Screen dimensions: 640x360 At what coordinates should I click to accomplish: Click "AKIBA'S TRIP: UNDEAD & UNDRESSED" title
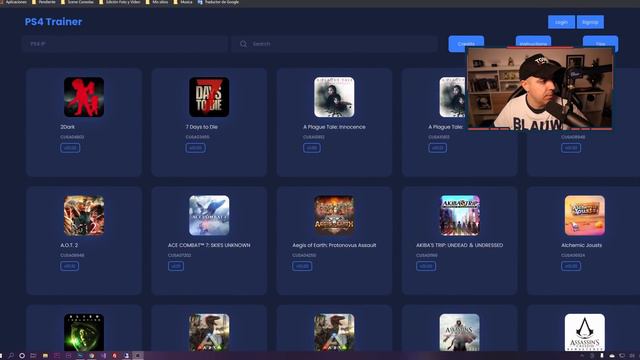coord(460,245)
